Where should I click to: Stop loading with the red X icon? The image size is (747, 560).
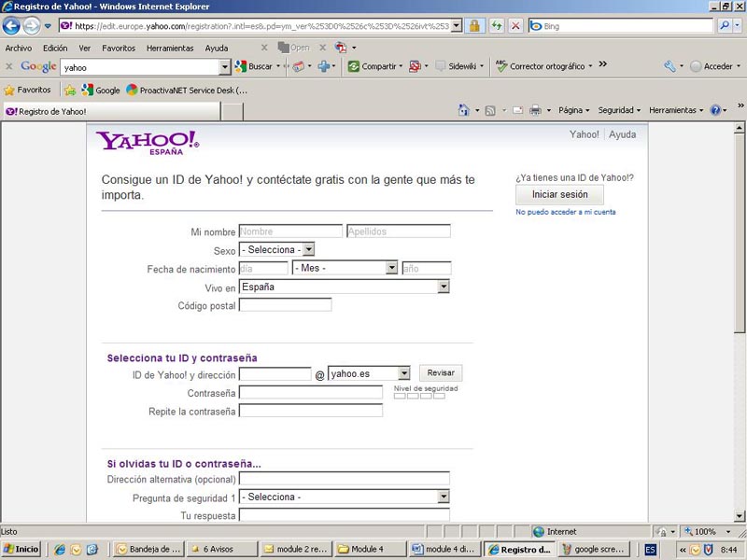[x=515, y=26]
